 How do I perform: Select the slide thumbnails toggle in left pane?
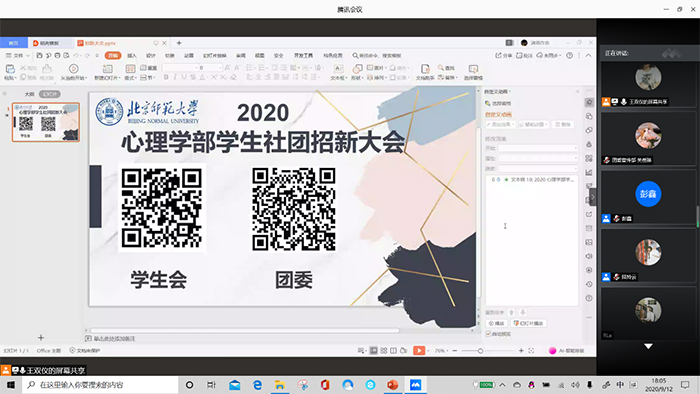click(x=50, y=94)
